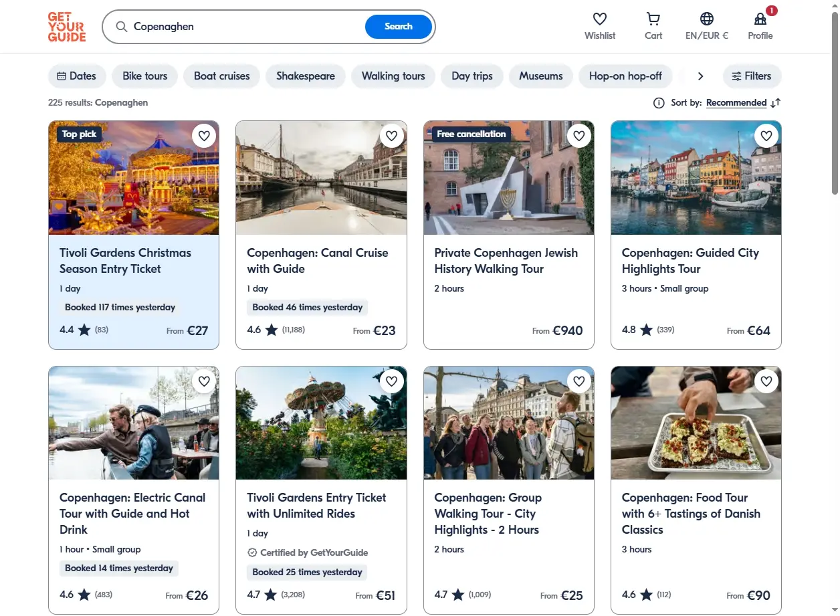
Task: Open the Filters panel
Action: [x=752, y=76]
